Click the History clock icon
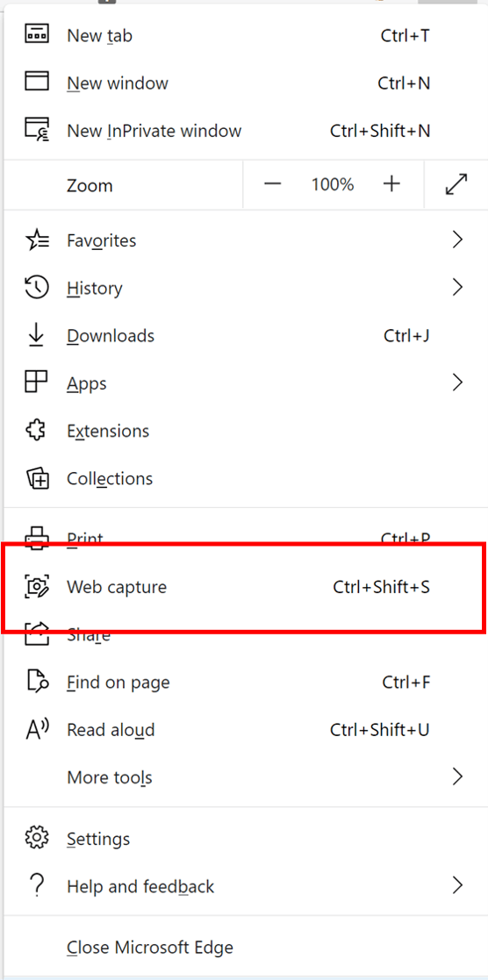488x980 pixels. 36,288
